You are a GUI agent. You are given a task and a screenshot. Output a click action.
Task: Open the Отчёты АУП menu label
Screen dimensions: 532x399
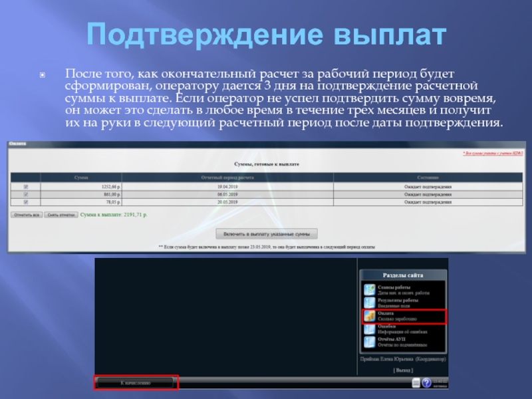click(x=392, y=339)
